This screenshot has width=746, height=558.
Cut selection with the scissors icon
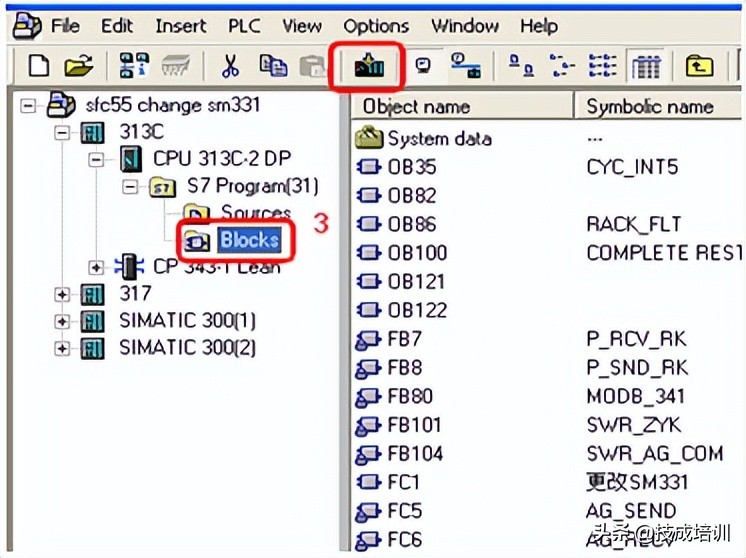coord(230,66)
